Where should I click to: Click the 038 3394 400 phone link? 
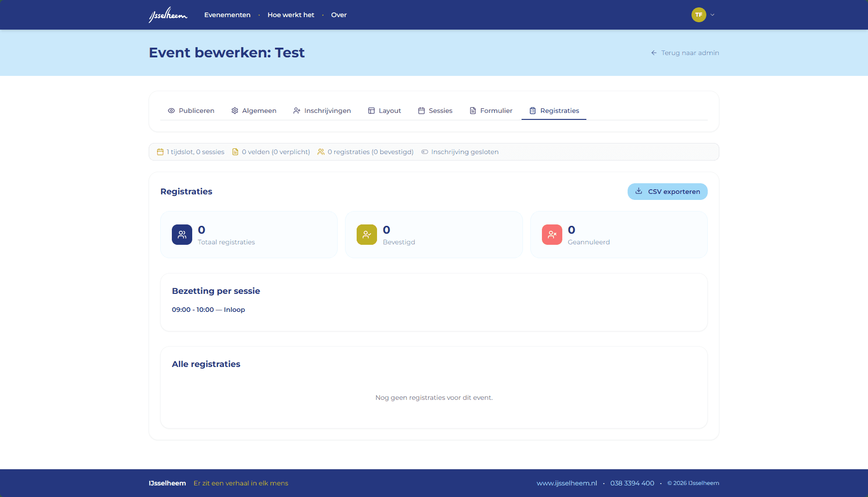coord(632,483)
